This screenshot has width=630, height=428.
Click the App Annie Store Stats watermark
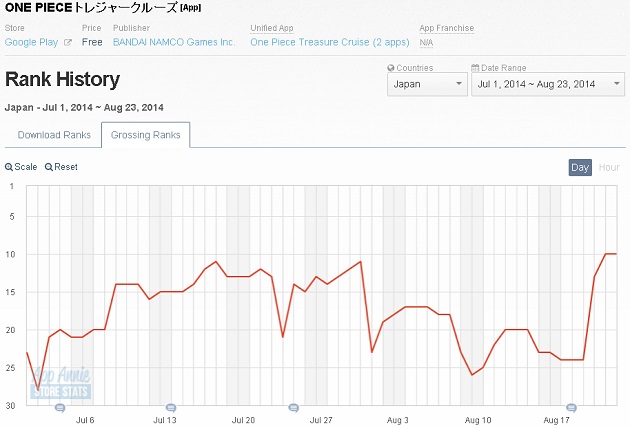tap(61, 383)
